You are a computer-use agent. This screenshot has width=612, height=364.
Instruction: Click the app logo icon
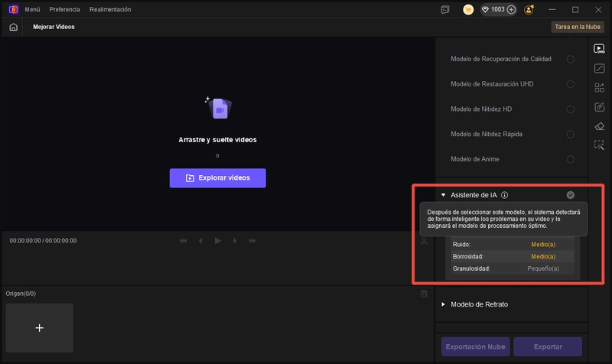(x=13, y=9)
